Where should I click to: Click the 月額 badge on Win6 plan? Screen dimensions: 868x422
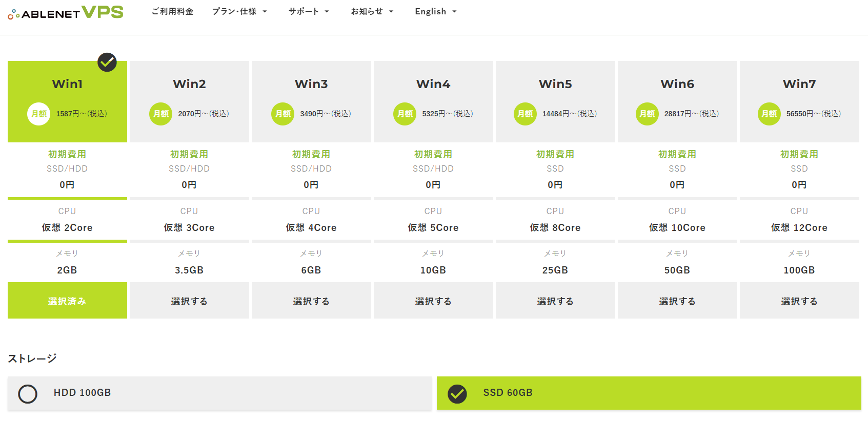[x=647, y=114]
